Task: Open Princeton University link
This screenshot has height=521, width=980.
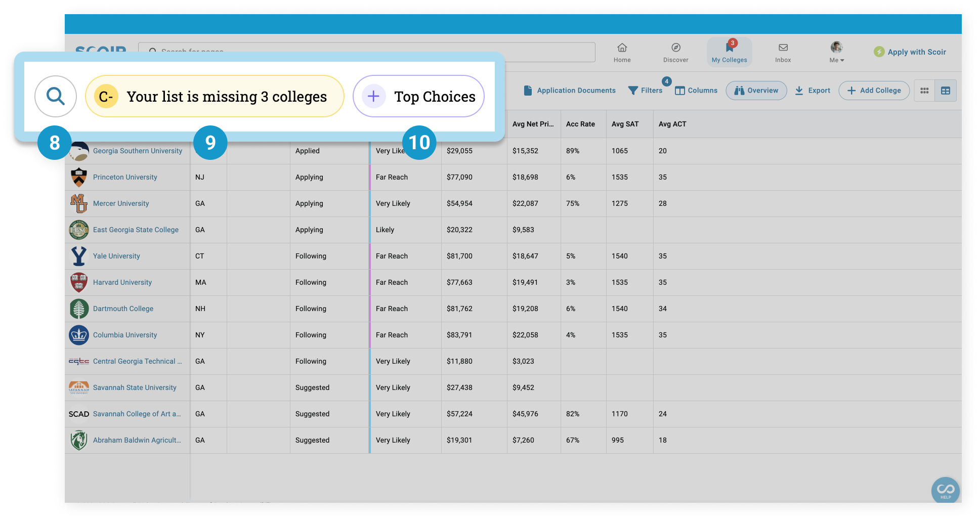Action: point(125,177)
